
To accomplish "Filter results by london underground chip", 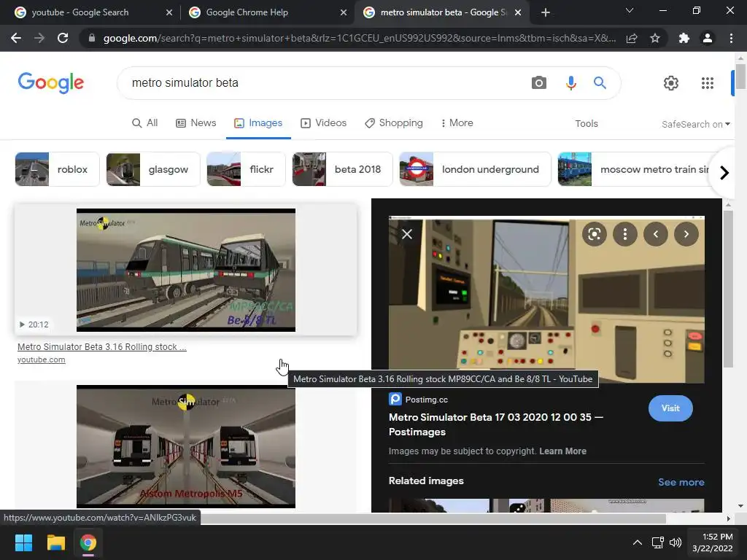I will (475, 169).
